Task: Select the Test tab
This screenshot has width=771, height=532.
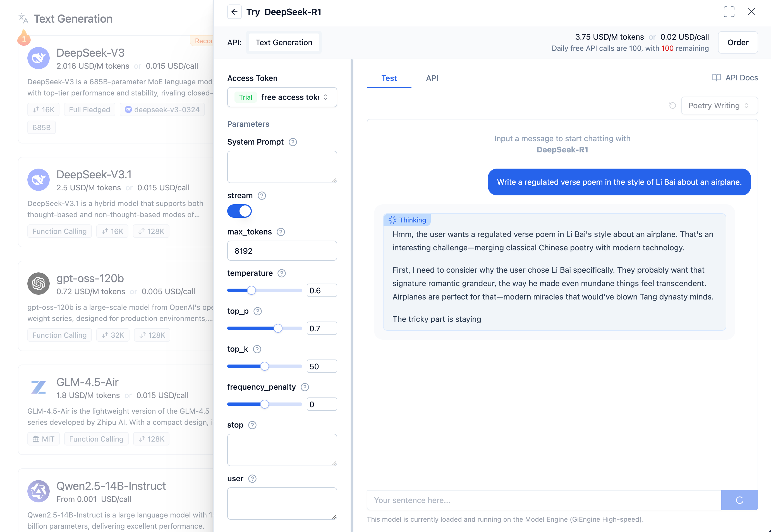Action: tap(389, 78)
